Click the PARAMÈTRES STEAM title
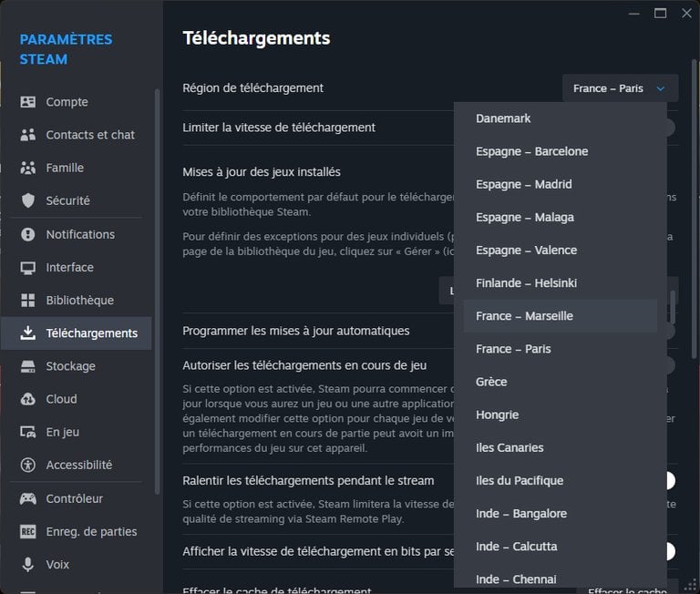This screenshot has height=594, width=700. 66,49
